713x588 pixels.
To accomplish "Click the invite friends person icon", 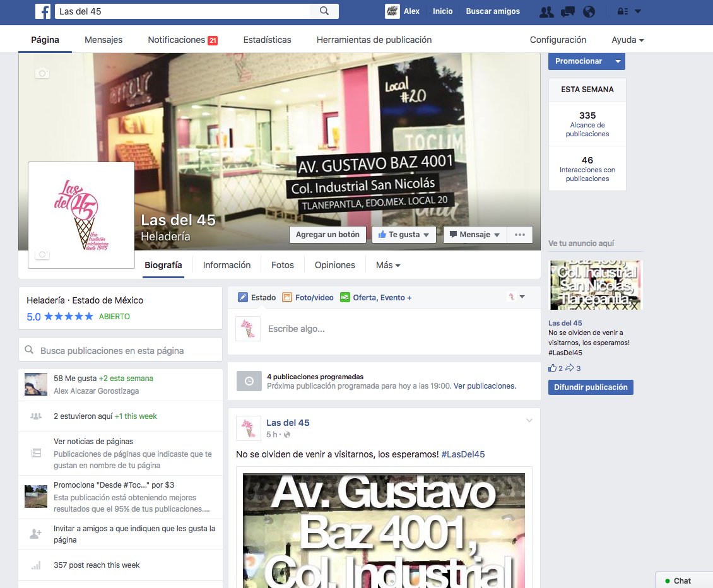I will (35, 534).
